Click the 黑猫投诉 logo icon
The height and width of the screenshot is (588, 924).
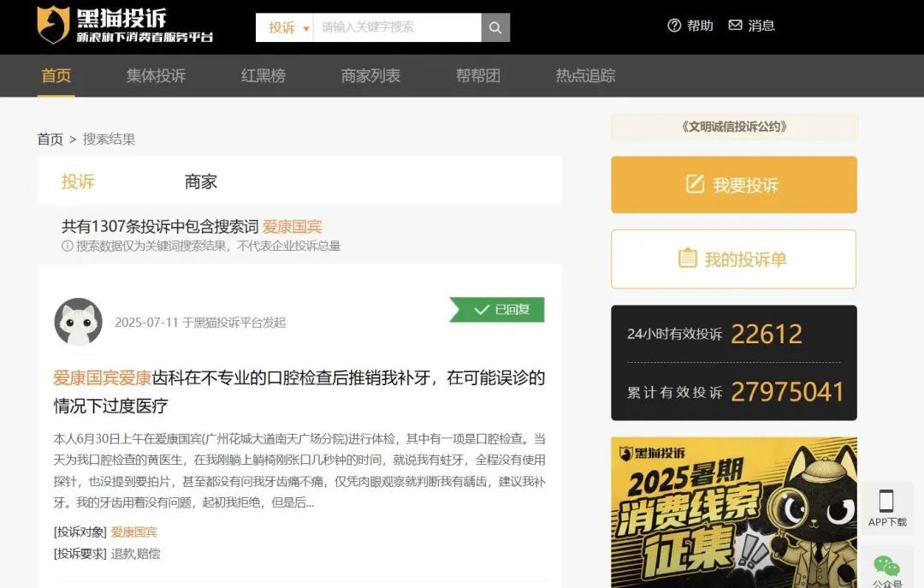(53, 26)
